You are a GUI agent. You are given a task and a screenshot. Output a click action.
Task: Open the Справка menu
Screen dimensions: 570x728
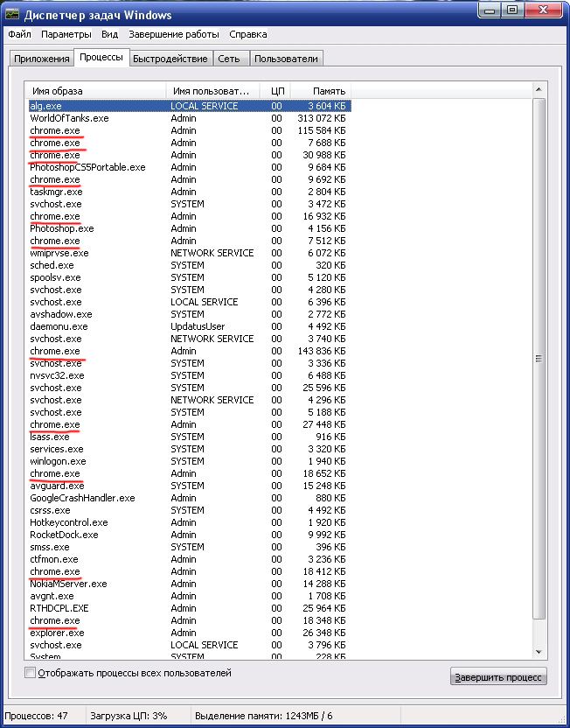click(247, 34)
